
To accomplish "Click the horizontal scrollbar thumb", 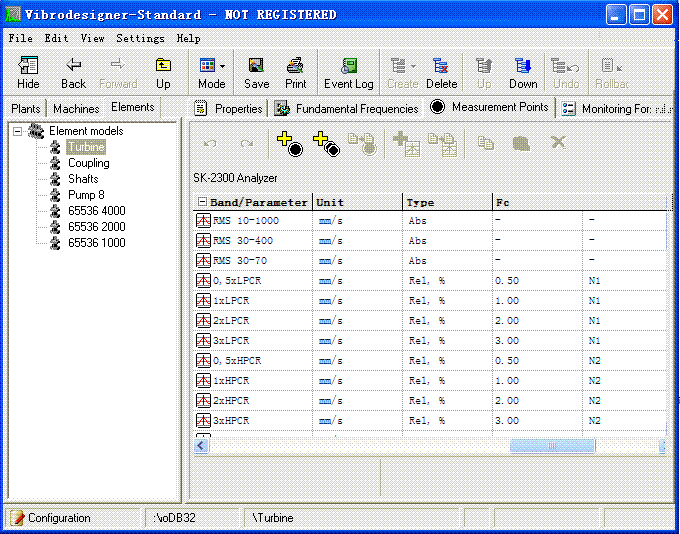I will click(x=552, y=446).
